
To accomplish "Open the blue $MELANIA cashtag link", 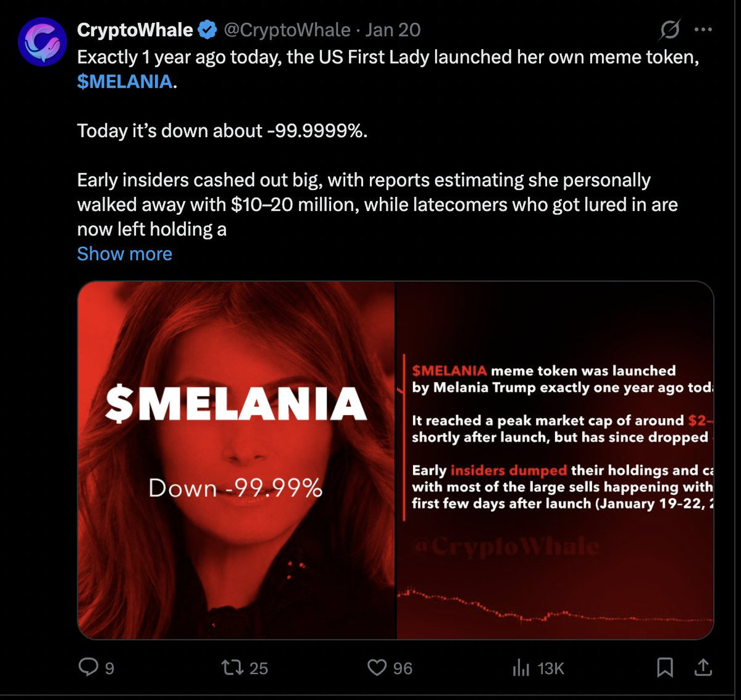I will 125,81.
